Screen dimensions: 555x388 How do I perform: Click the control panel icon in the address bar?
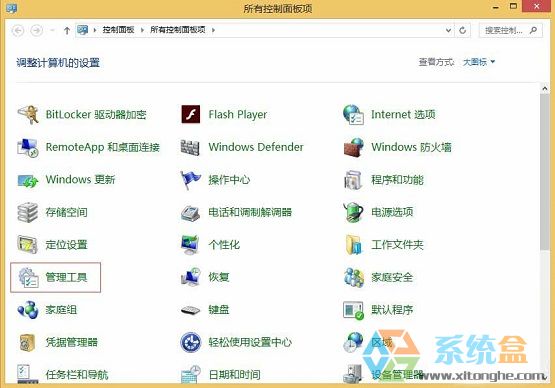[82, 30]
